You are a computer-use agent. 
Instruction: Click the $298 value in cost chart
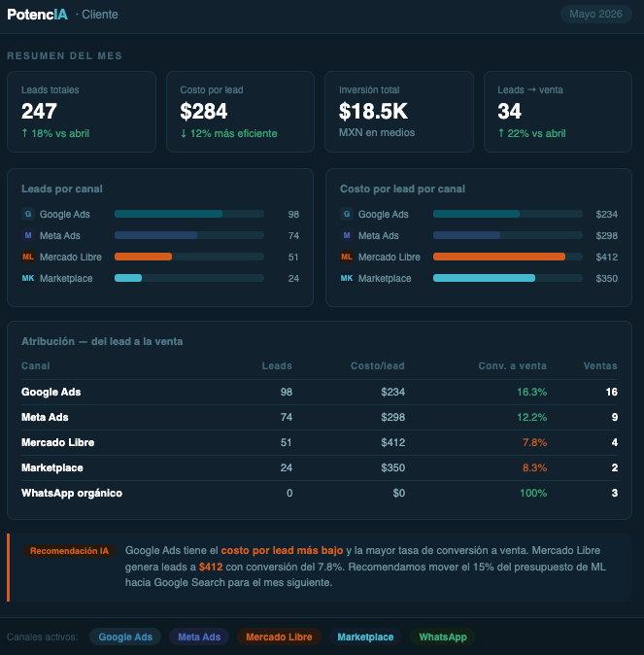(x=606, y=235)
